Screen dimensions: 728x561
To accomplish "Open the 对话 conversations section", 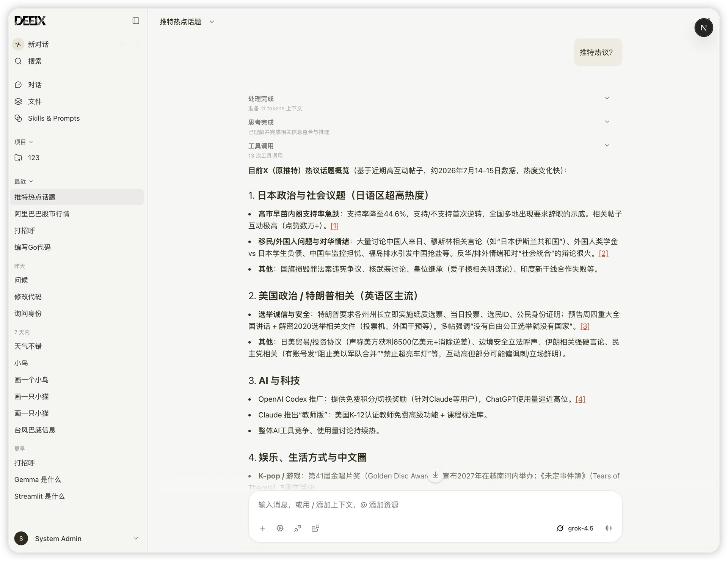I will coord(77,85).
